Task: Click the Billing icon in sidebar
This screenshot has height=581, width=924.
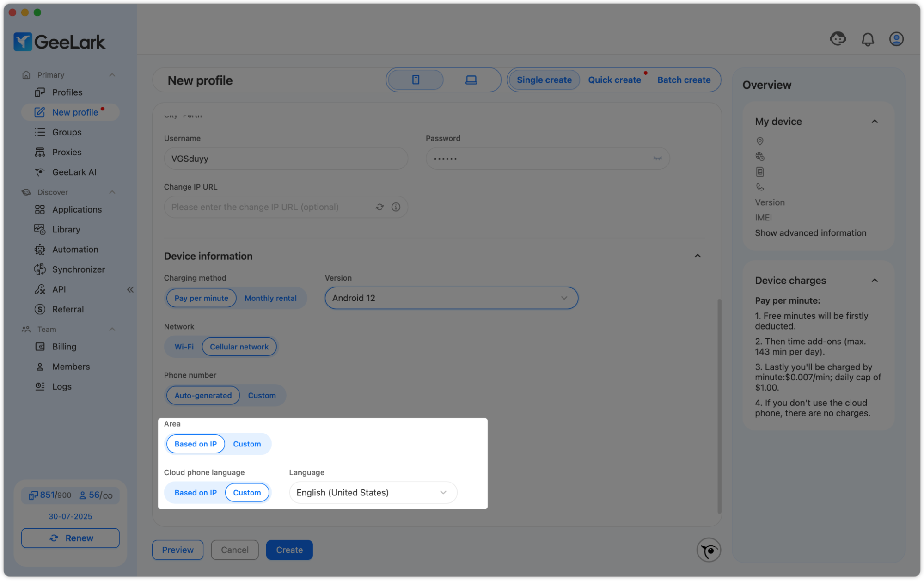Action: click(x=40, y=347)
